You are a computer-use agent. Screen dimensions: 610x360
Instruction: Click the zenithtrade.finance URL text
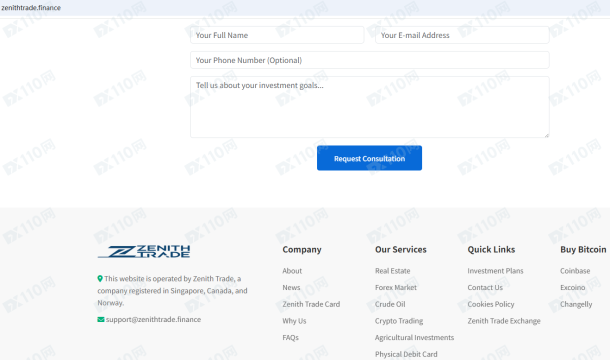31,8
